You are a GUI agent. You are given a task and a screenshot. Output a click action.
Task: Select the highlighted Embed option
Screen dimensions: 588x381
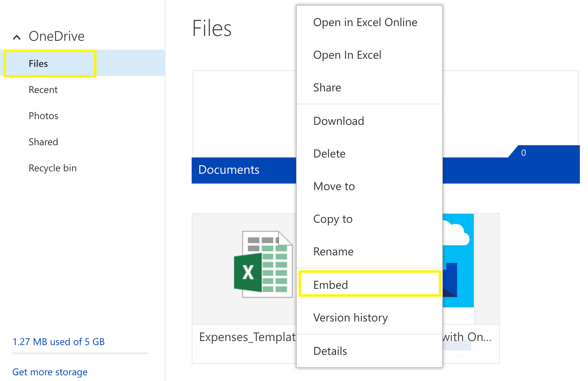point(330,285)
